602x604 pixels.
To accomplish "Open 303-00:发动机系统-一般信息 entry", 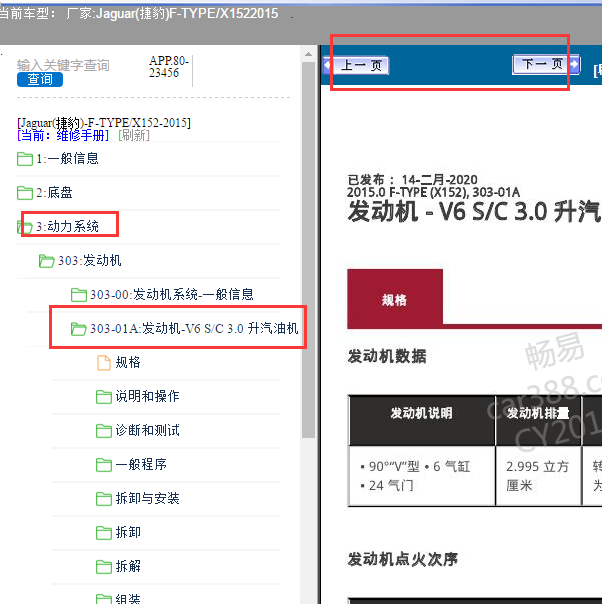I will 171,295.
